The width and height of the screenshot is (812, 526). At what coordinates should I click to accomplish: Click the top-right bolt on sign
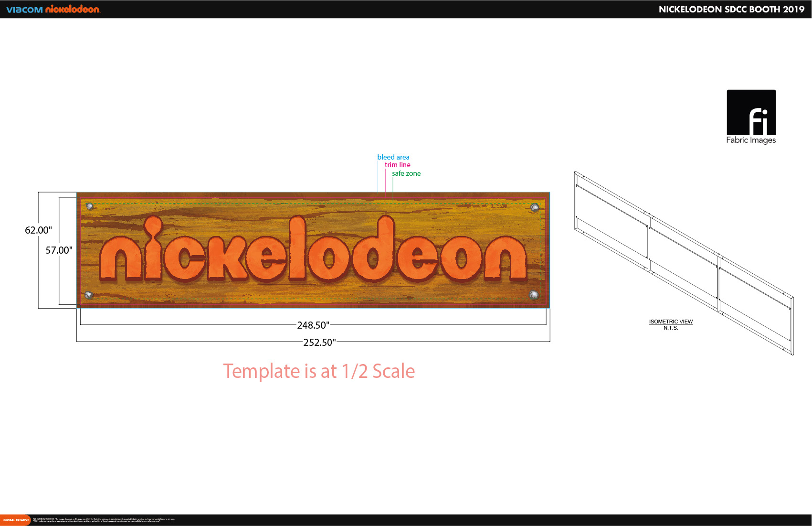(535, 207)
